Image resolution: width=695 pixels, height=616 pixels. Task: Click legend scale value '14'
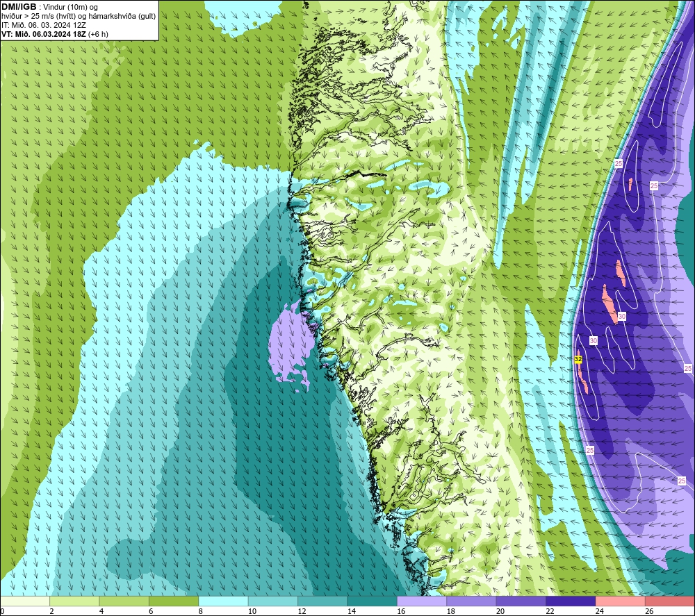352,611
